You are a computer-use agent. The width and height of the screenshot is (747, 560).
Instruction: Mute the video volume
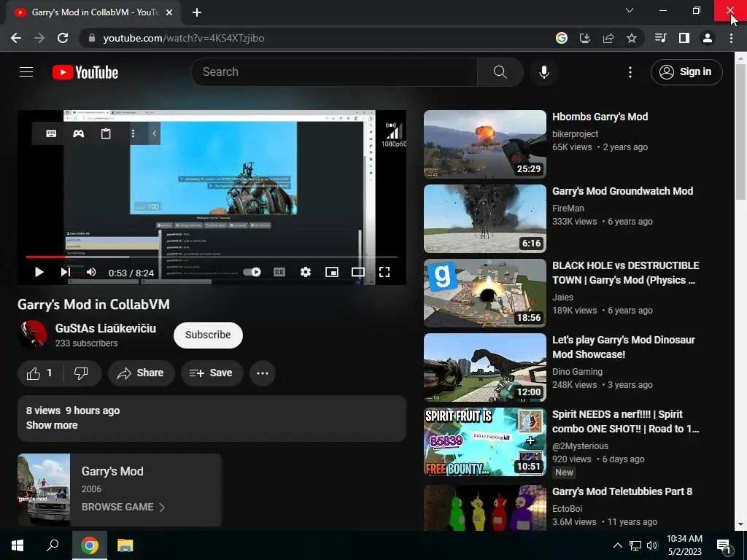point(91,272)
